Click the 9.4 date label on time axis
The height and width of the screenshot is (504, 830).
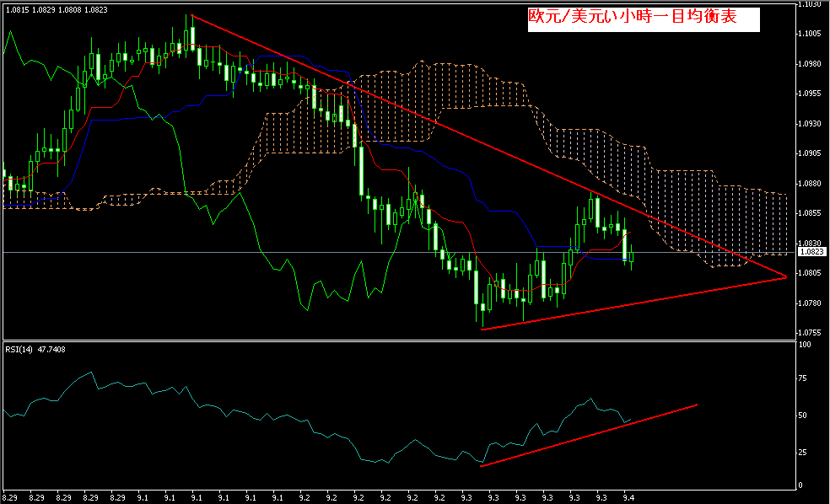(628, 497)
